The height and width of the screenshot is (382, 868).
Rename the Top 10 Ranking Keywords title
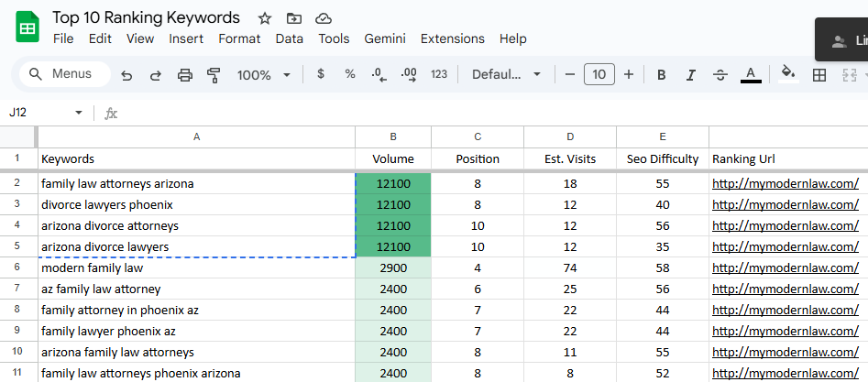146,17
